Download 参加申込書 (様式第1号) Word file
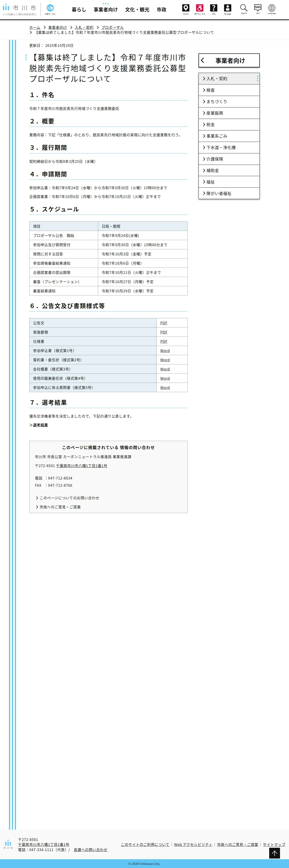Viewport: 289px width, 868px height. coord(165,351)
